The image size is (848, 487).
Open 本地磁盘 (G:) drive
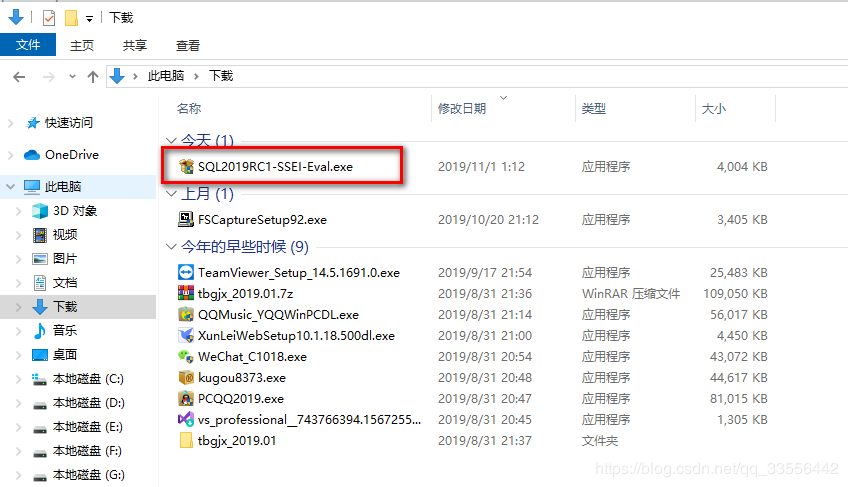coord(89,475)
